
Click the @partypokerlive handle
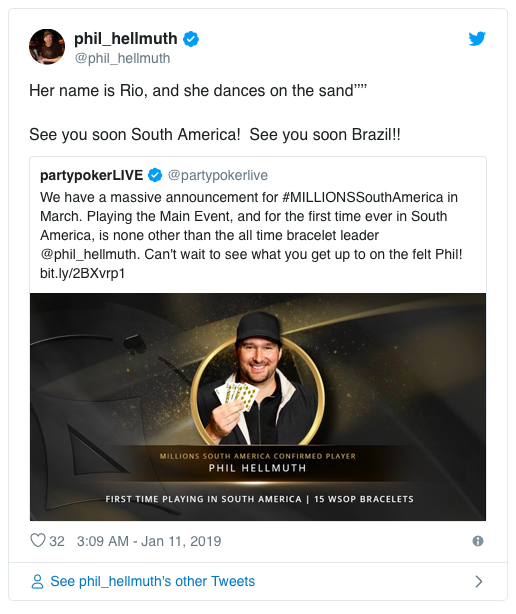(218, 175)
